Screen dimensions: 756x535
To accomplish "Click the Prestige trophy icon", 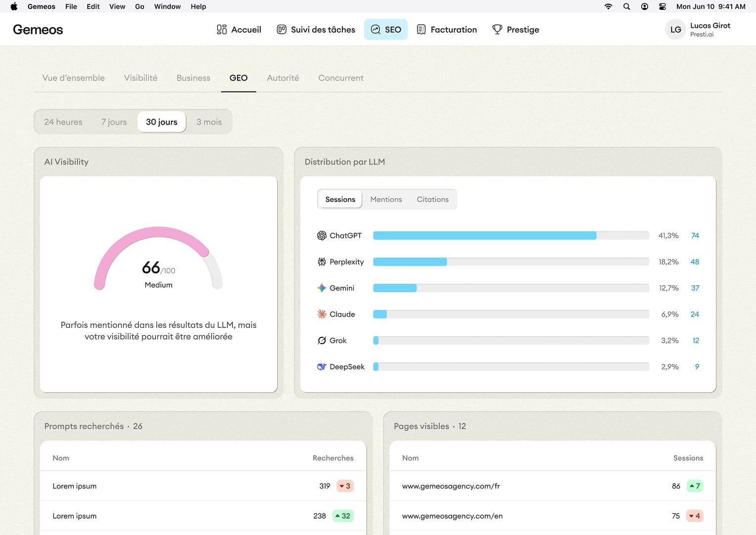I will 497,30.
